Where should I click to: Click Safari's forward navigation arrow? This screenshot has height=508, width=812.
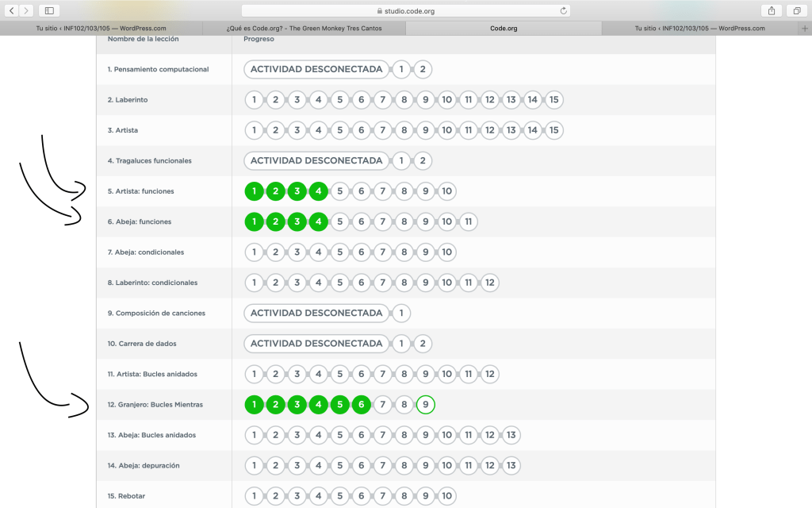click(x=27, y=10)
